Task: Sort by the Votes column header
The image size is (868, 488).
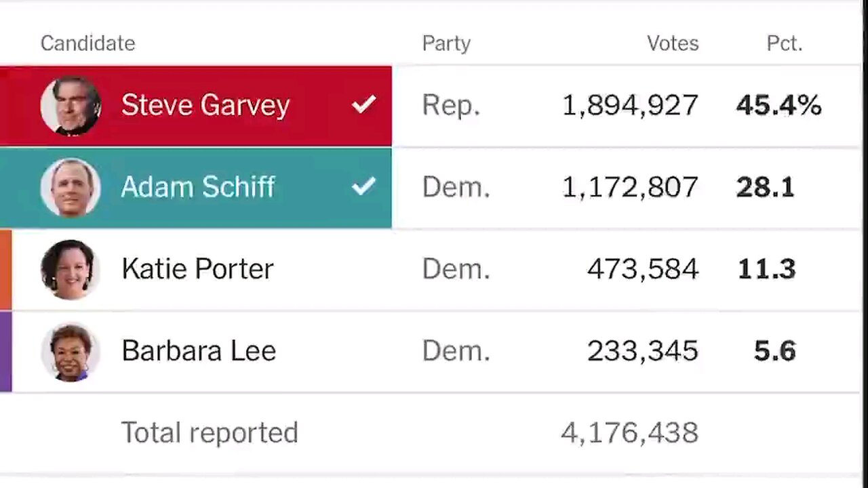Action: point(673,43)
